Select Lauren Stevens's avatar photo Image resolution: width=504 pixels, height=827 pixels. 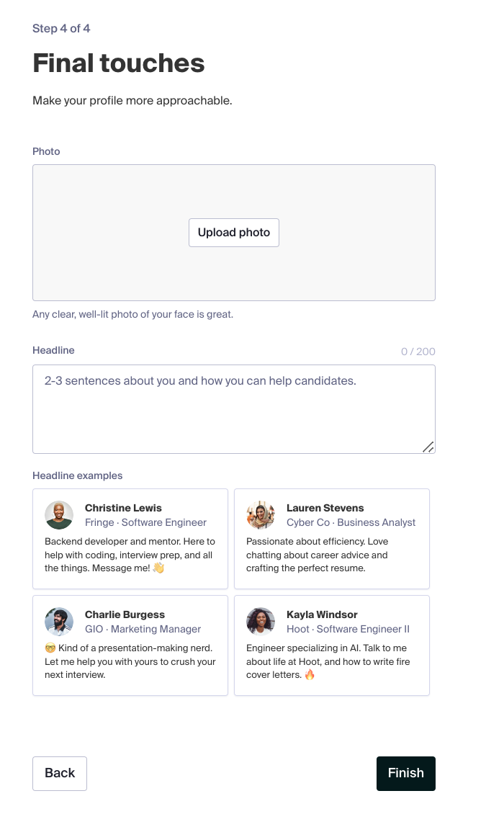261,515
